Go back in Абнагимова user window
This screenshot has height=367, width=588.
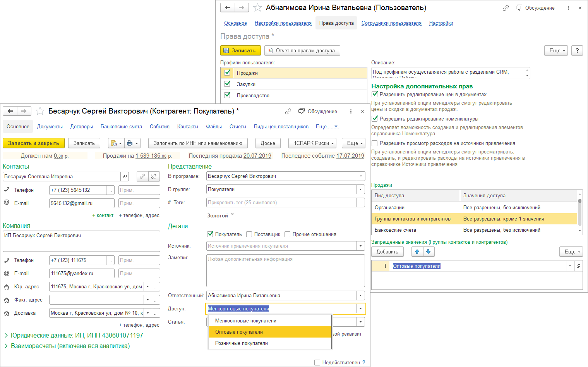pyautogui.click(x=228, y=8)
